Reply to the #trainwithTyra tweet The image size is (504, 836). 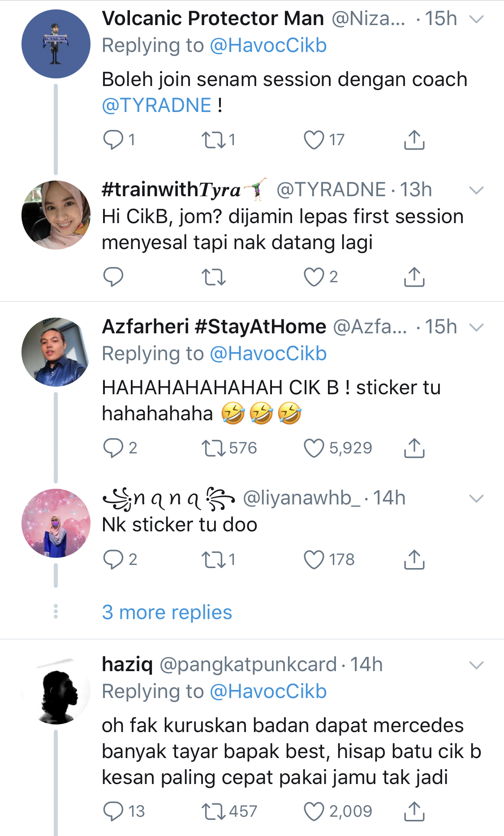point(113,277)
